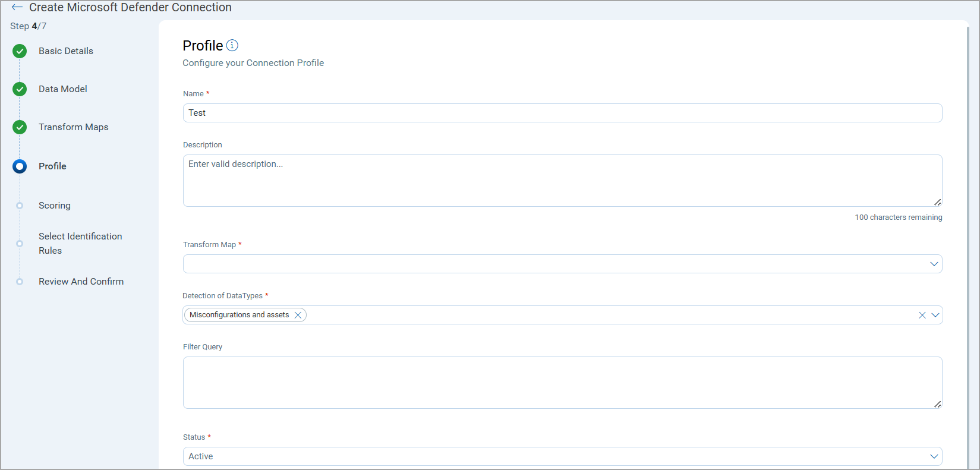Screen dimensions: 980x470
Task: Open the Detection of DataTypes dropdown arrow
Action: point(935,315)
